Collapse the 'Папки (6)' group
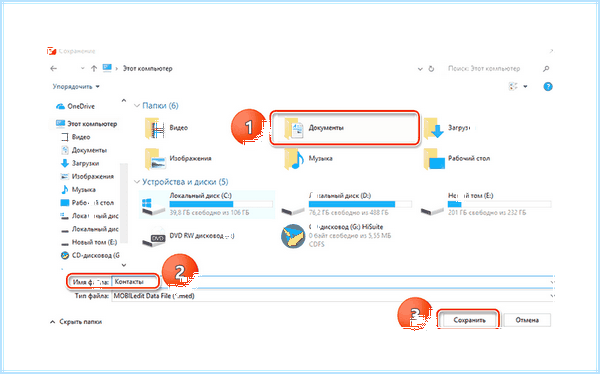 (137, 106)
